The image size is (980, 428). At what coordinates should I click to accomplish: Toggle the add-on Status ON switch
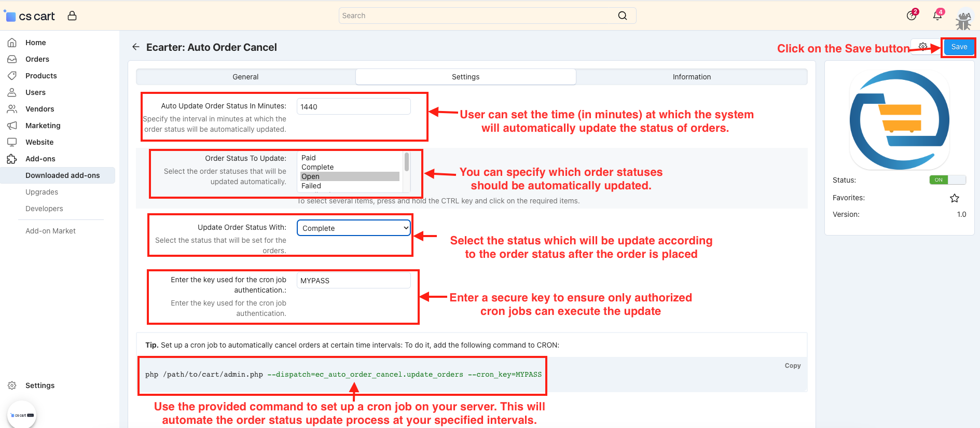(x=947, y=180)
